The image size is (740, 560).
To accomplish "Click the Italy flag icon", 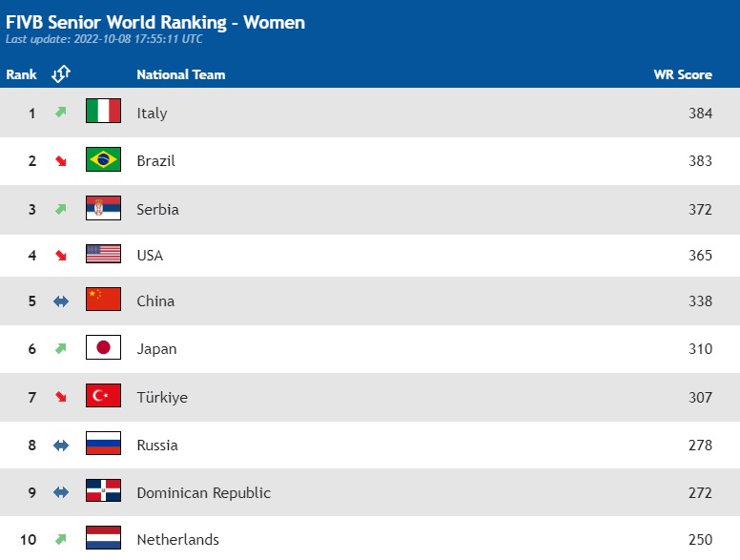I will tap(103, 112).
